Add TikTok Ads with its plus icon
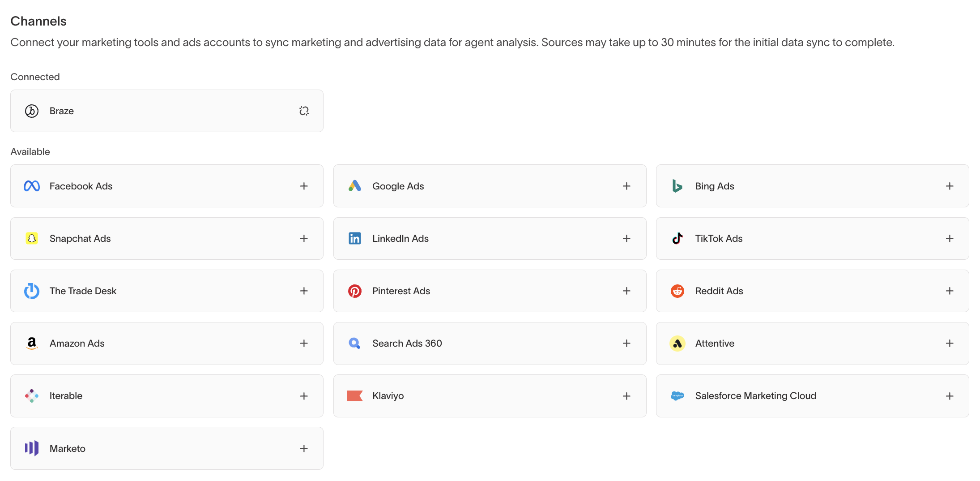980x481 pixels. 950,238
